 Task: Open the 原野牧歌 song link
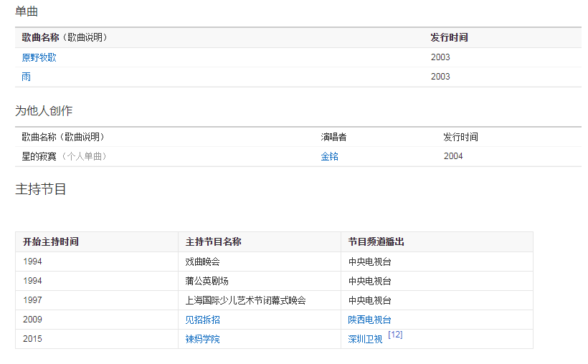[39, 57]
